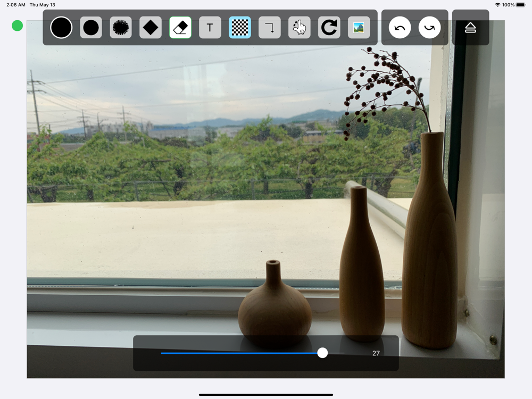Viewport: 532px width, 399px height.
Task: Toggle the Eraser tool
Action: tap(180, 28)
